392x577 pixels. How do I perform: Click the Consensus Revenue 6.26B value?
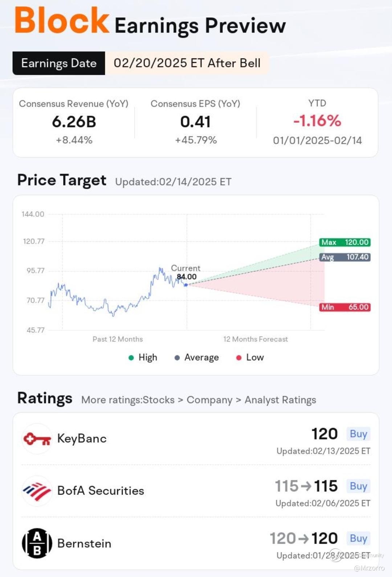point(74,122)
